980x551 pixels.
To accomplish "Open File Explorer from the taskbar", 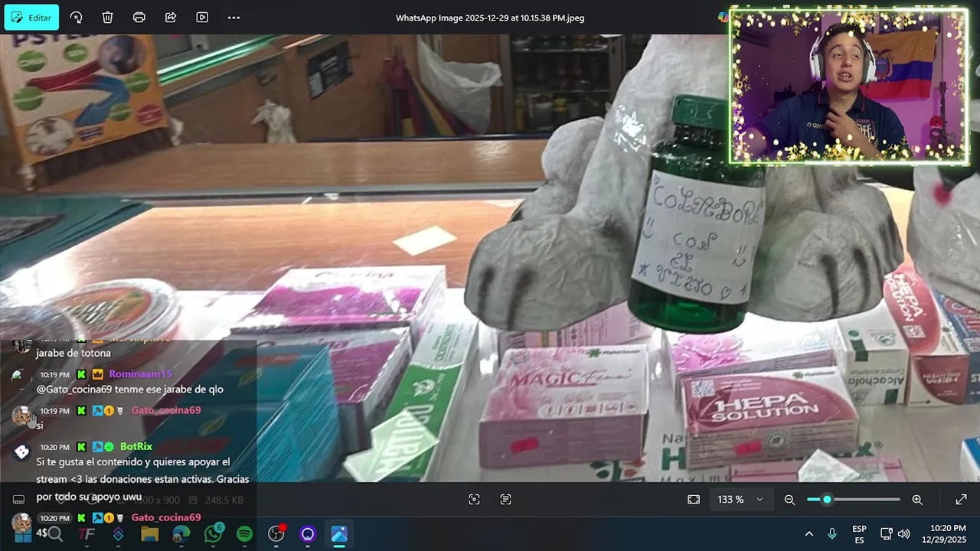I will click(x=149, y=534).
